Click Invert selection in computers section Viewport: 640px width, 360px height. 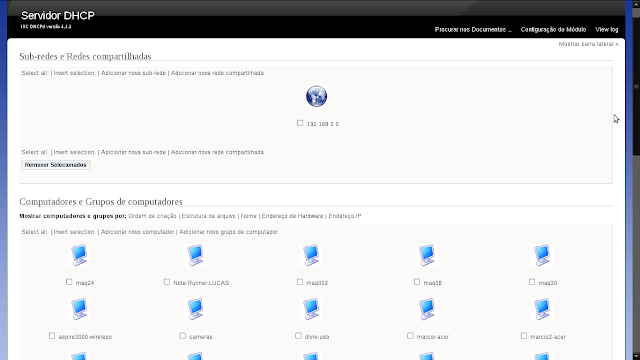pyautogui.click(x=75, y=232)
